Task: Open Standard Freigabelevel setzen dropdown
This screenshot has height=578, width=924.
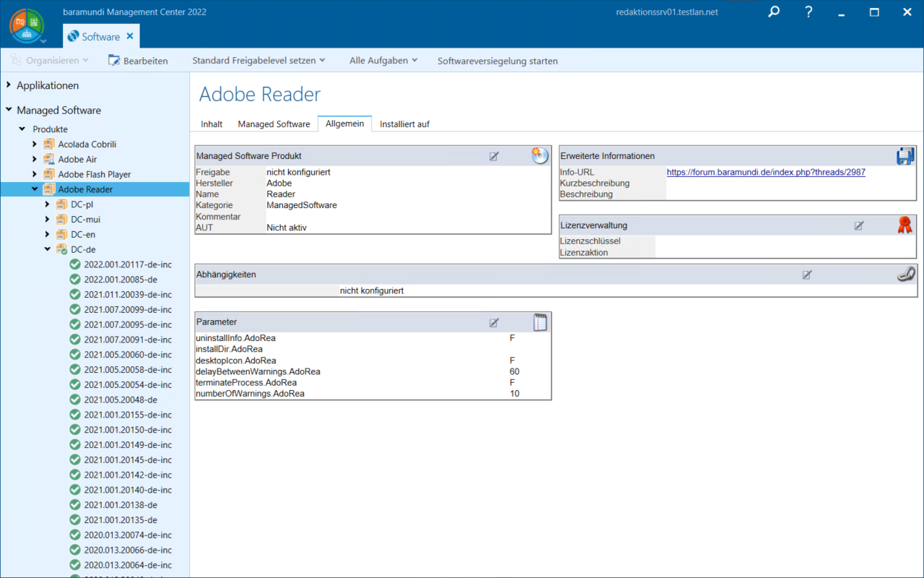Action: pyautogui.click(x=258, y=61)
